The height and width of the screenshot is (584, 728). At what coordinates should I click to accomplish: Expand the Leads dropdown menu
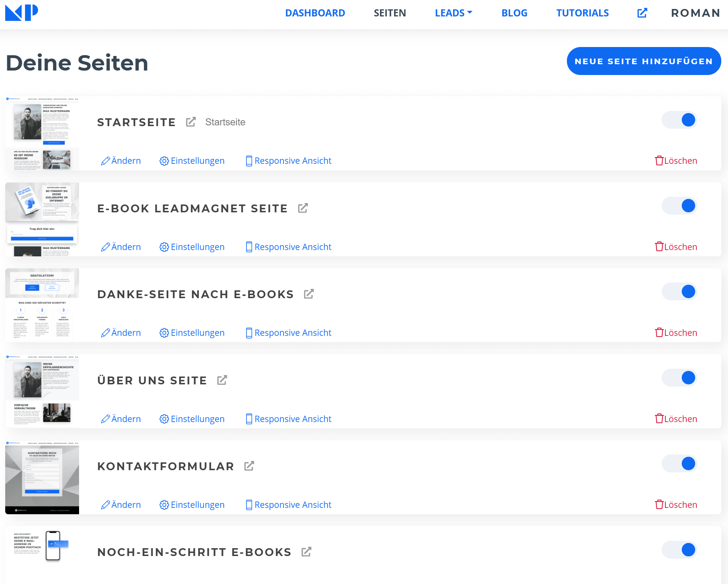pyautogui.click(x=454, y=13)
